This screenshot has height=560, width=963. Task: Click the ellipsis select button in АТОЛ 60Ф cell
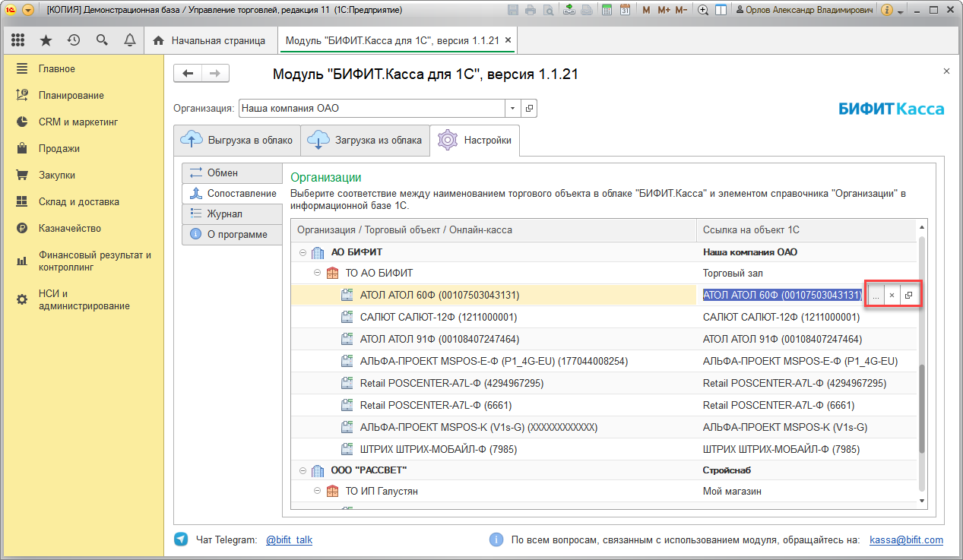click(x=876, y=296)
